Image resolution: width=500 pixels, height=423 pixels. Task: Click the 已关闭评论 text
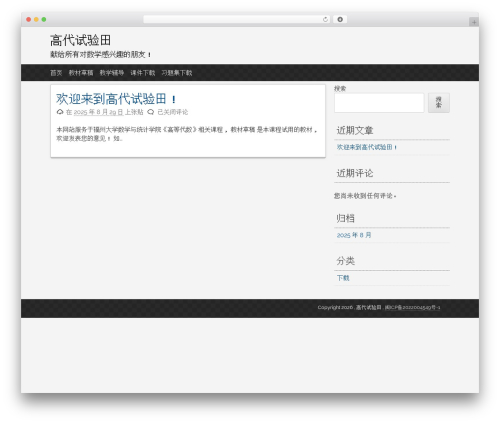click(173, 112)
